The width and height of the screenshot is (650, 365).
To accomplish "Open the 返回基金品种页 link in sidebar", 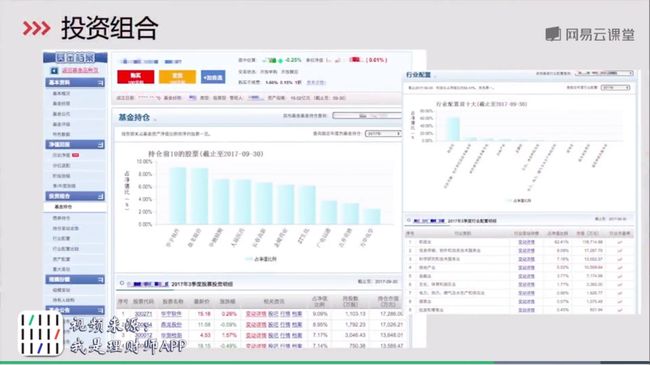I will tap(80, 70).
